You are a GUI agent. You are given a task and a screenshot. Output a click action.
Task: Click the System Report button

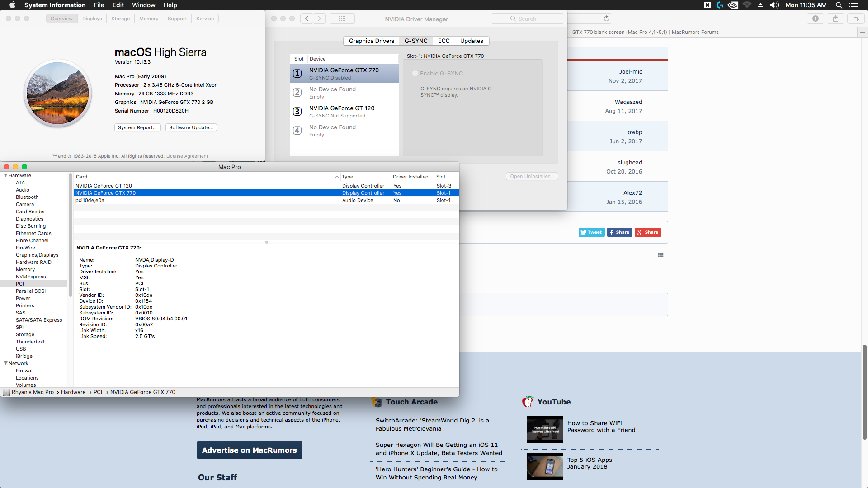point(137,127)
